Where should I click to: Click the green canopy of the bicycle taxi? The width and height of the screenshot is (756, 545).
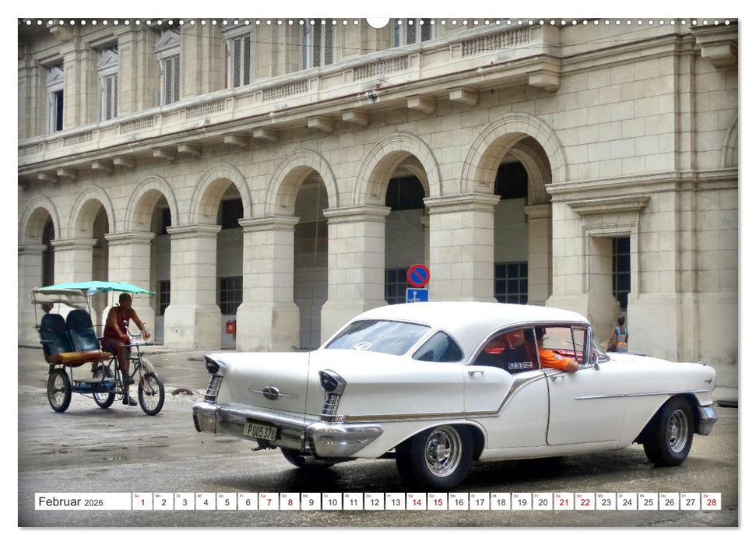click(x=95, y=288)
